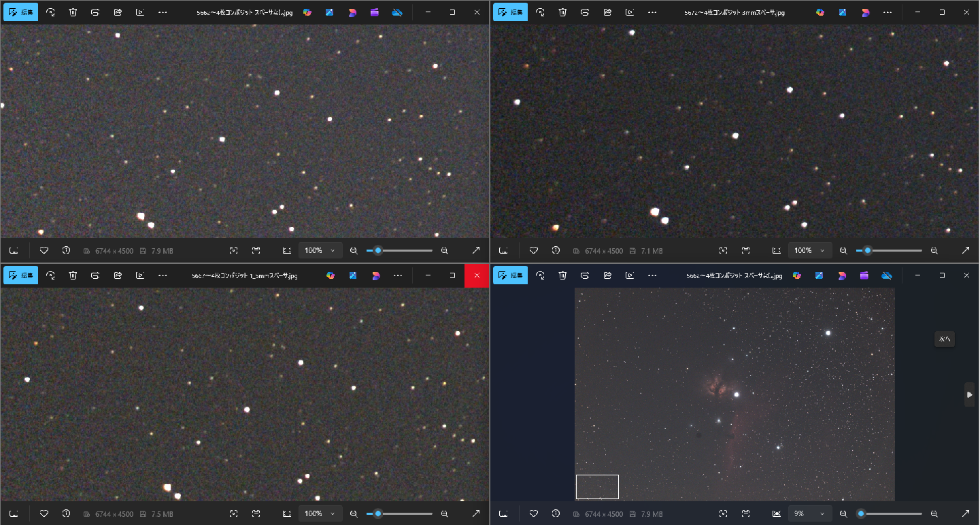Click the zoom-out magnifier in the 3mmスペーサ window
This screenshot has width=980, height=525.
click(x=843, y=250)
